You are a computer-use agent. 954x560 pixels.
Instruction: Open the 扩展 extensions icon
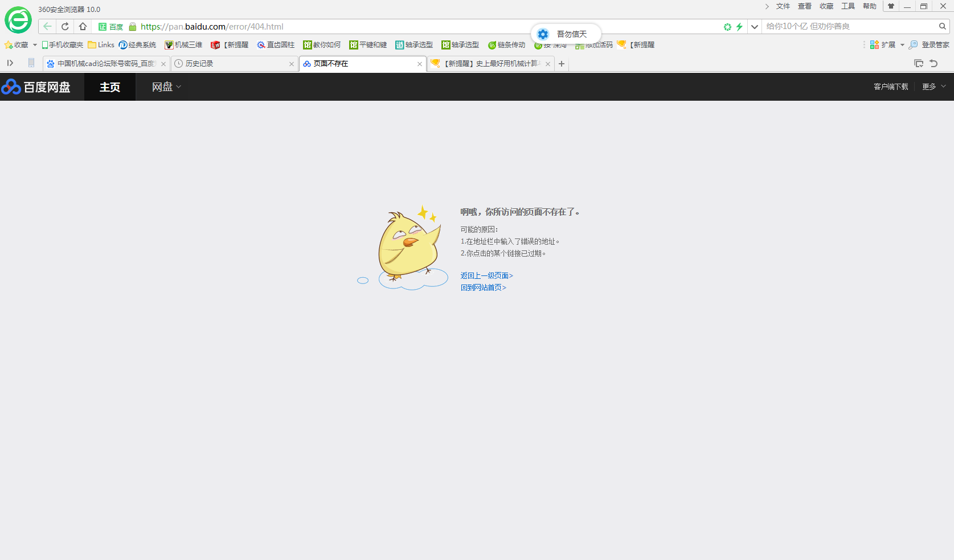pyautogui.click(x=882, y=45)
